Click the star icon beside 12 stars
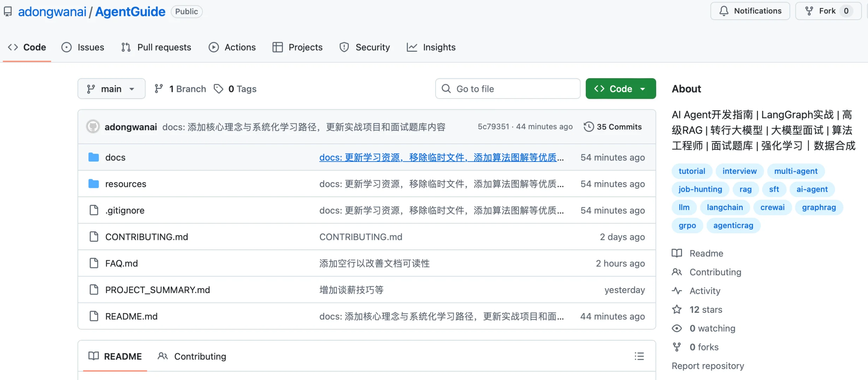The height and width of the screenshot is (380, 868). [x=677, y=310]
